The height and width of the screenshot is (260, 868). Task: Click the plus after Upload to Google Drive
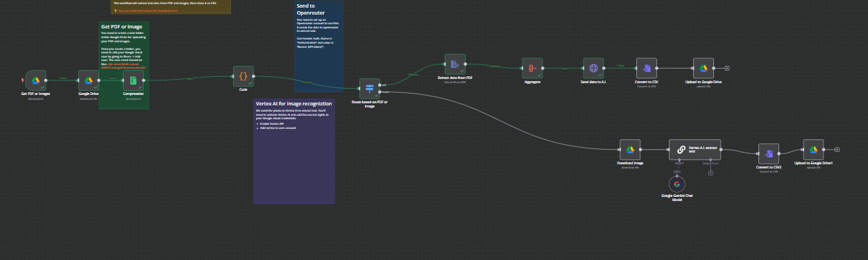[x=726, y=68]
